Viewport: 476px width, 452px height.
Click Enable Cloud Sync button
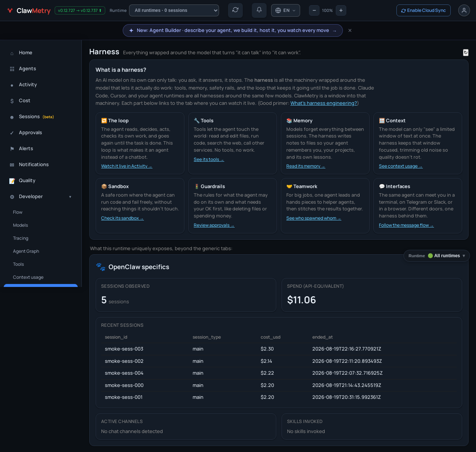[424, 10]
